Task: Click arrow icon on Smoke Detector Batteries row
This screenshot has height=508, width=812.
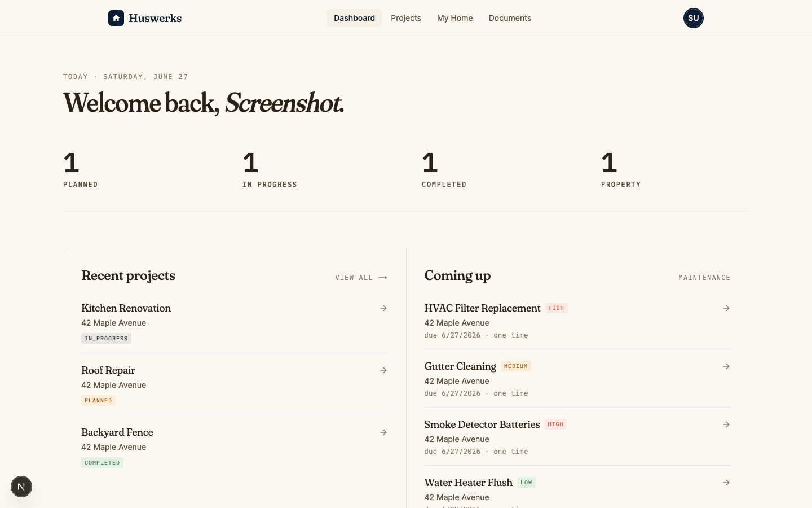Action: [726, 424]
